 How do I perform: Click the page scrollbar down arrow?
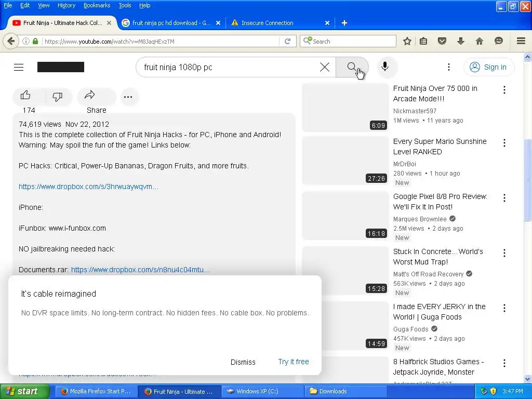pos(527,379)
